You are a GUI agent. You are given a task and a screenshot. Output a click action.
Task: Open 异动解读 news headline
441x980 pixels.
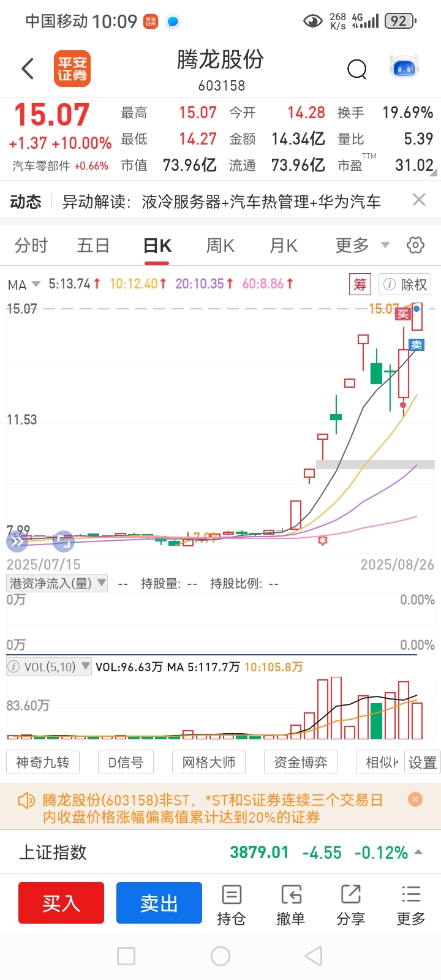pyautogui.click(x=221, y=202)
